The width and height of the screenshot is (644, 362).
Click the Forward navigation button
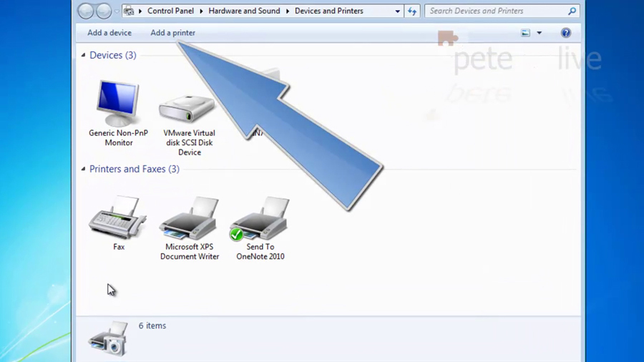coord(104,11)
